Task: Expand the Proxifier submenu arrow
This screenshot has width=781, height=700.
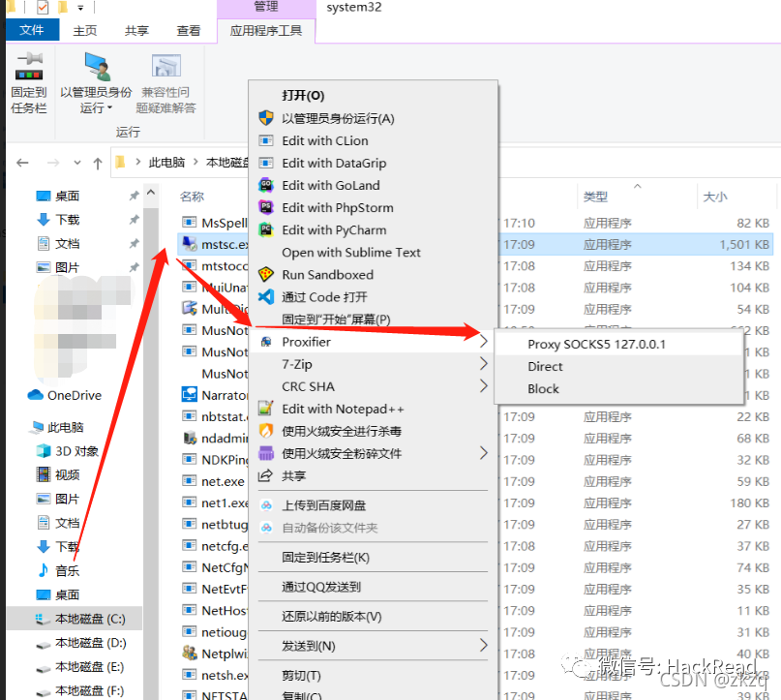Action: pos(483,341)
